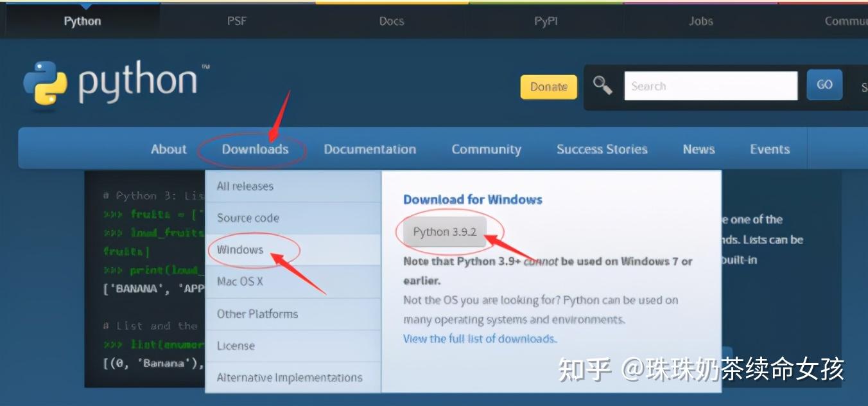Click the yellow Donate button
The height and width of the screenshot is (406, 868).
coord(549,87)
